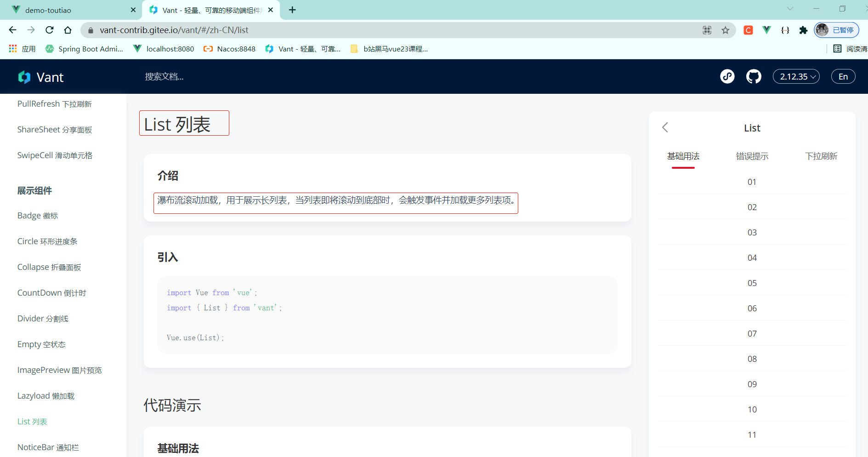Image resolution: width=868 pixels, height=457 pixels.
Task: Open PullRefresh 下拉刷新 in the sidebar
Action: tap(55, 104)
